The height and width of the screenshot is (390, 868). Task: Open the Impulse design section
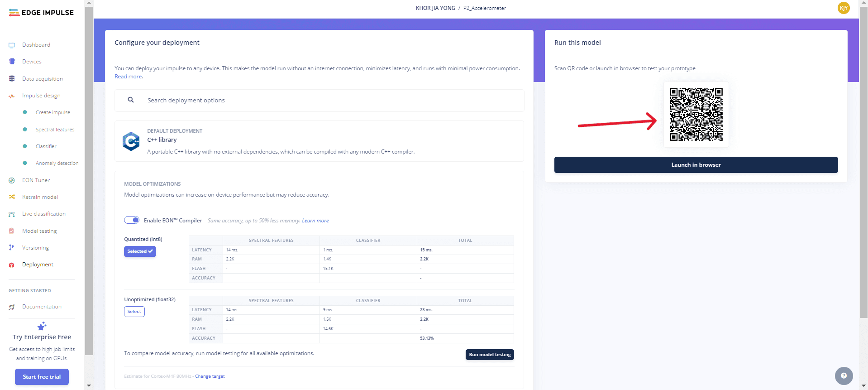[41, 96]
